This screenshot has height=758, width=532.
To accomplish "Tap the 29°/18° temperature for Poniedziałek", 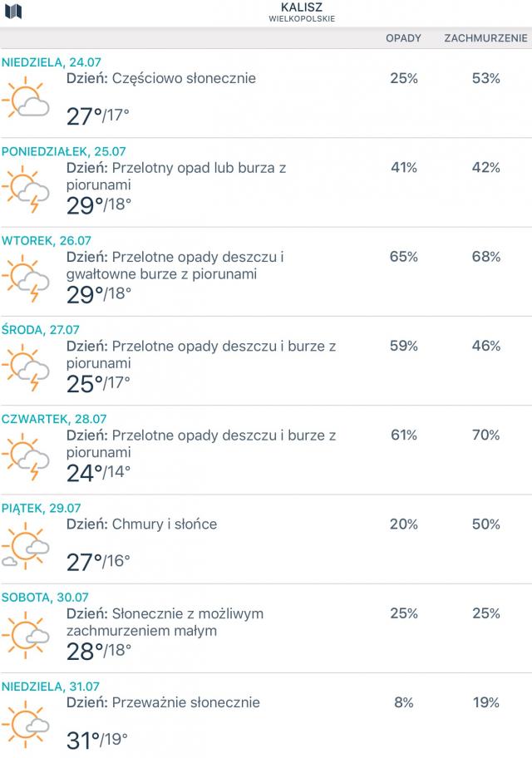I will click(99, 204).
